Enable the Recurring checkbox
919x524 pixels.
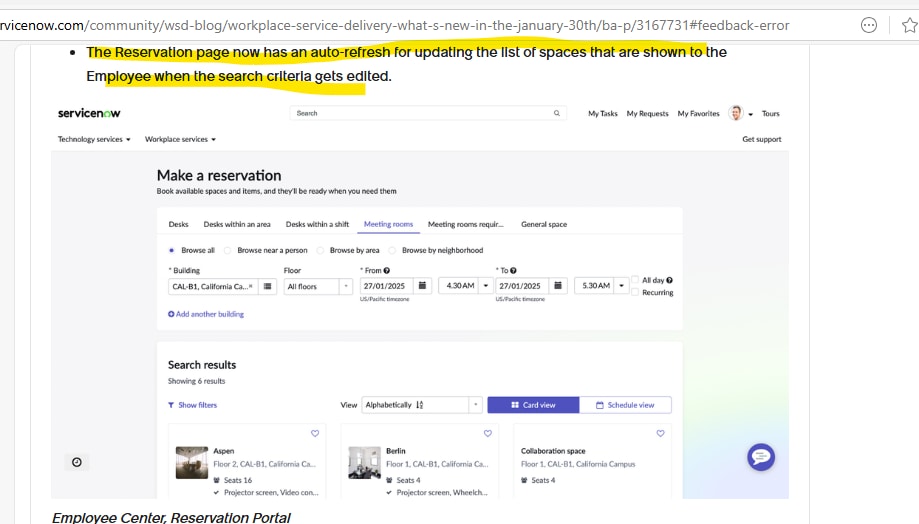point(635,292)
